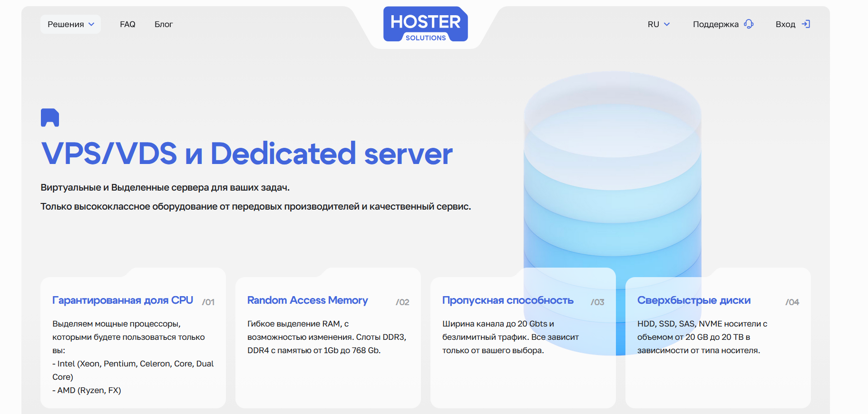Click the blue bookmark icon above the headline
868x414 pixels.
pyautogui.click(x=50, y=117)
